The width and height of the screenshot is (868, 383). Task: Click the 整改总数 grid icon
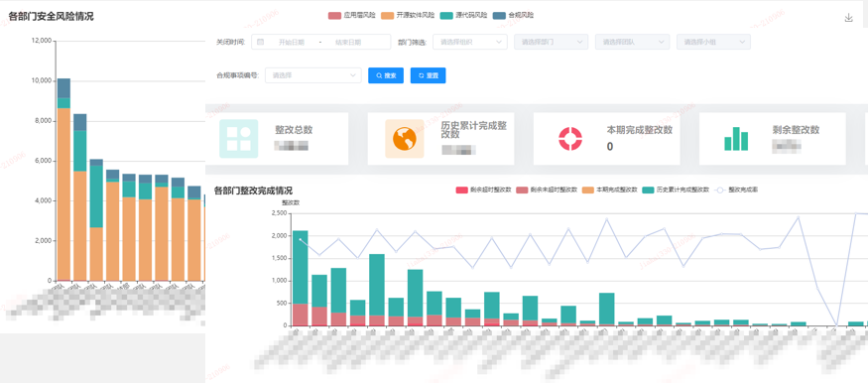(x=239, y=138)
